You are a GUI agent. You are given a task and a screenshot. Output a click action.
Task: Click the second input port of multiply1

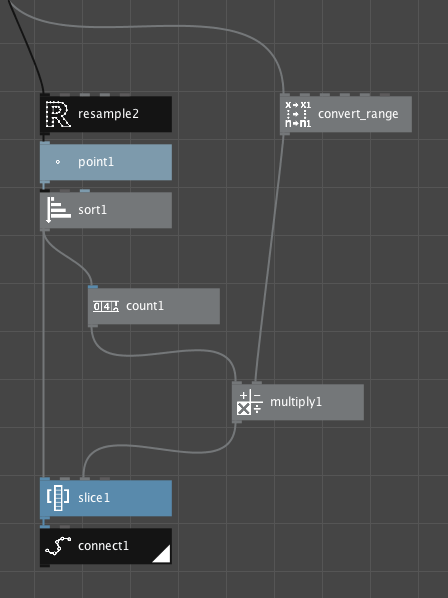[257, 383]
